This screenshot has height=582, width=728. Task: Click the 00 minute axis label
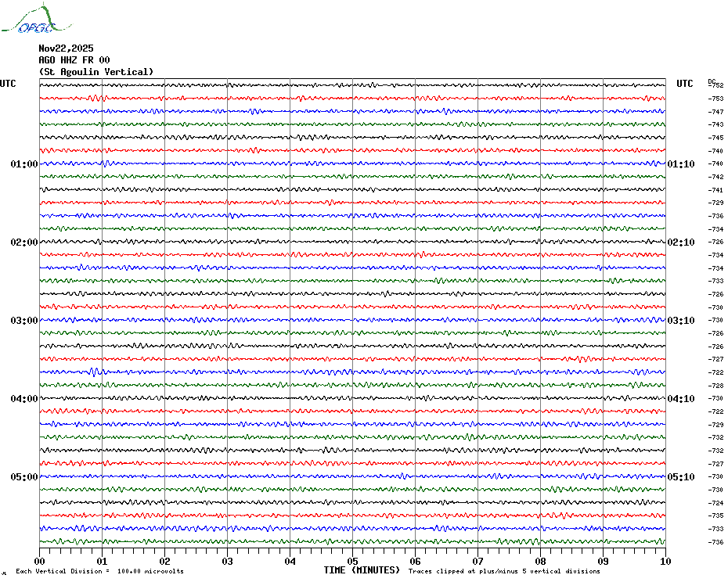39,561
